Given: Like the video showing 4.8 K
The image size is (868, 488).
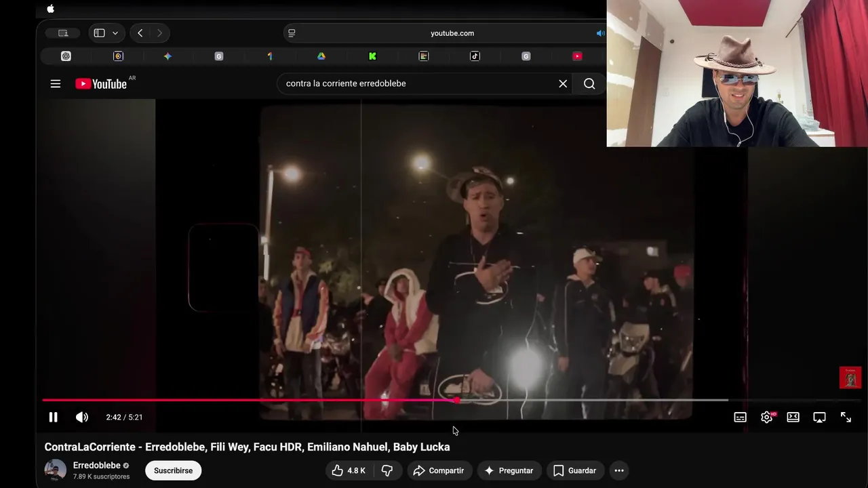Looking at the screenshot, I should (x=349, y=470).
